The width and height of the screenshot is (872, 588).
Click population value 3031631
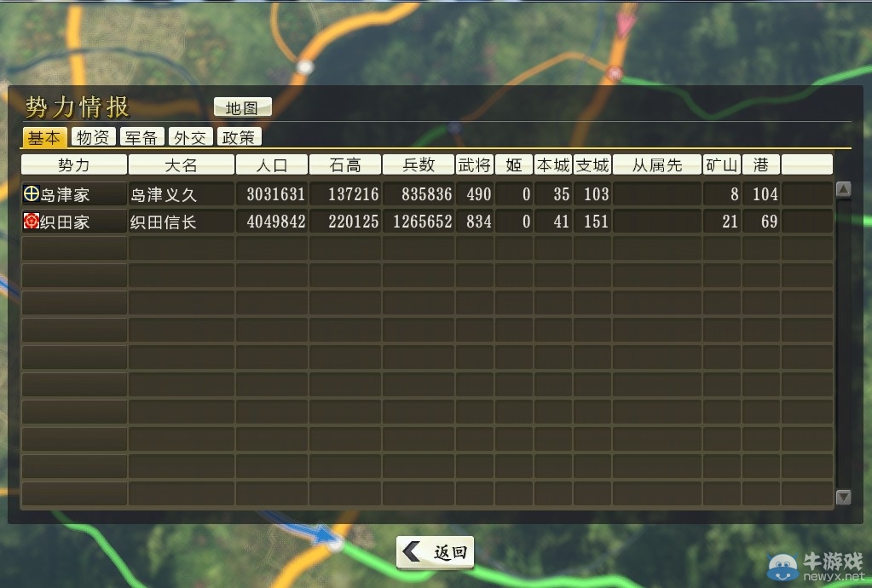[x=276, y=194]
